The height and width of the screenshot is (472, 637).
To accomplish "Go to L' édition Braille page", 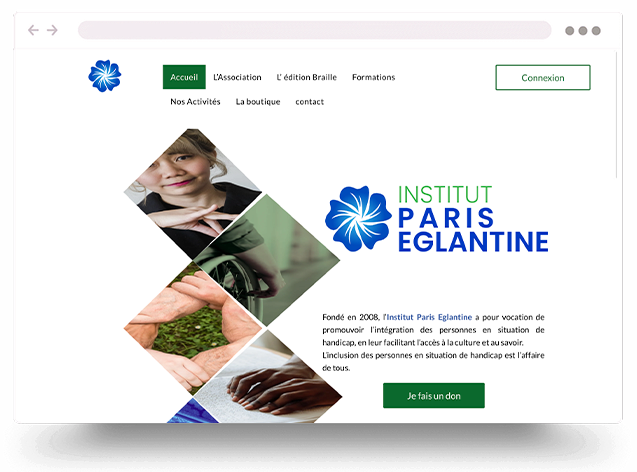I will [x=307, y=77].
